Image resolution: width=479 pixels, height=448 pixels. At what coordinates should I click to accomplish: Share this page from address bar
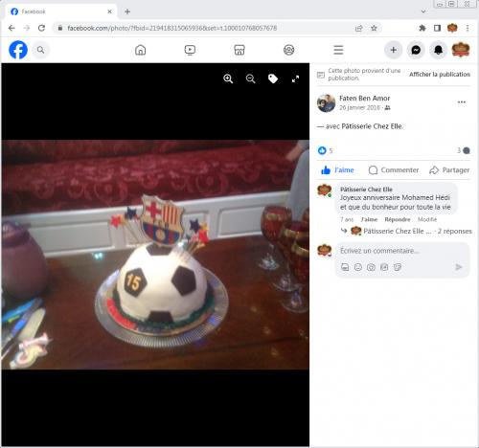pyautogui.click(x=359, y=28)
